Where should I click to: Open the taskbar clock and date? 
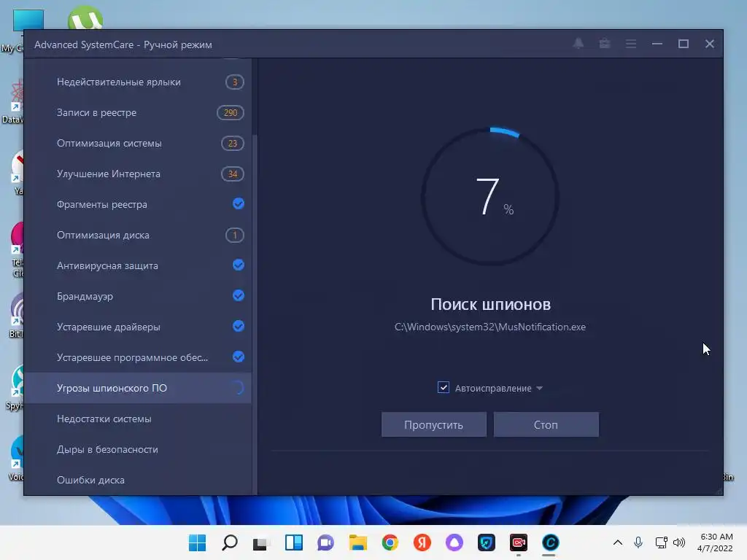pyautogui.click(x=715, y=542)
